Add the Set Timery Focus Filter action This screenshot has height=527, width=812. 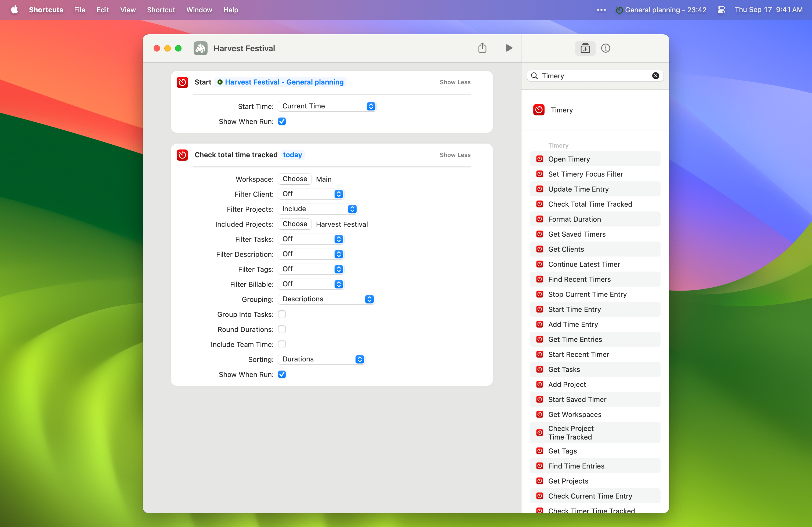point(595,174)
